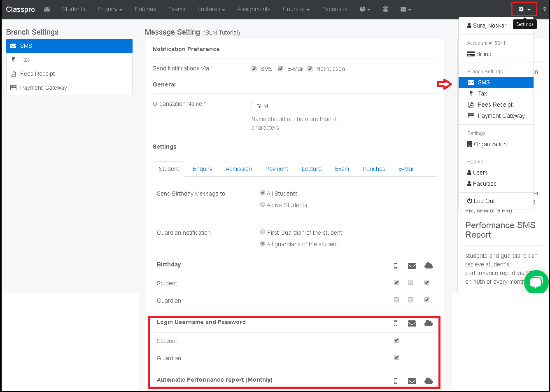Click Log Out in the settings menu
The height and width of the screenshot is (392, 550).
484,201
